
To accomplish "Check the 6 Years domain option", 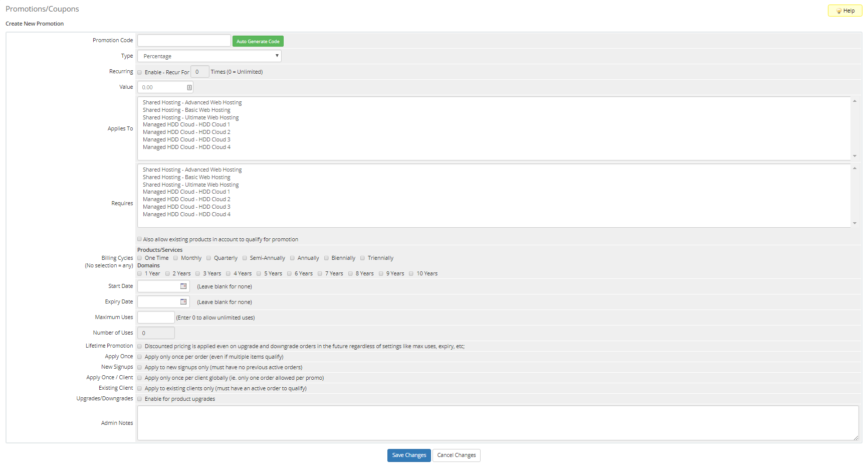I will [290, 274].
